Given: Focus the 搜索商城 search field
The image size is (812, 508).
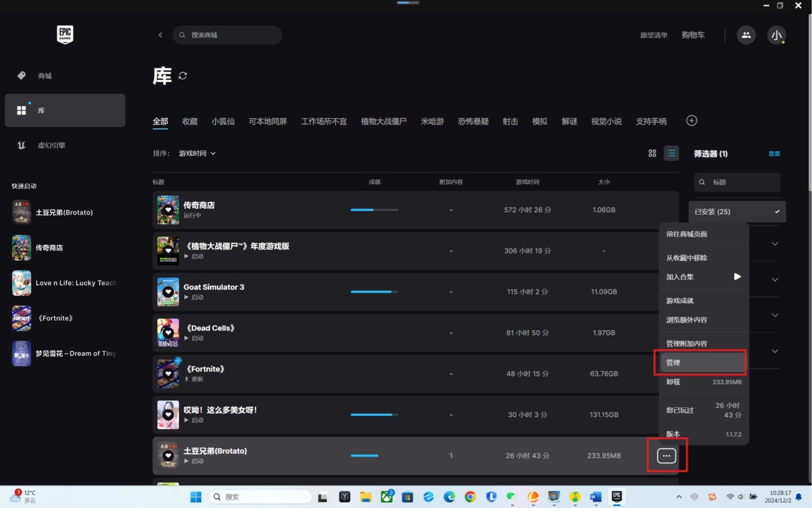Looking at the screenshot, I should [227, 35].
